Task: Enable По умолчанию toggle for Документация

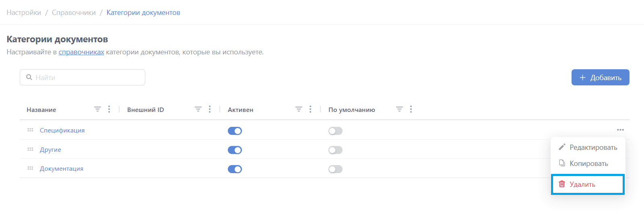Action: click(335, 169)
